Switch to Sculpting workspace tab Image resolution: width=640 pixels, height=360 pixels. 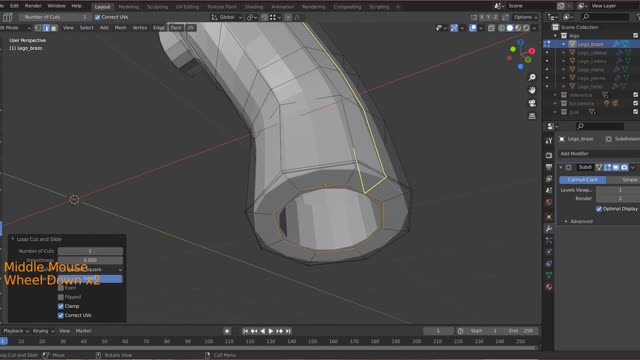point(157,7)
